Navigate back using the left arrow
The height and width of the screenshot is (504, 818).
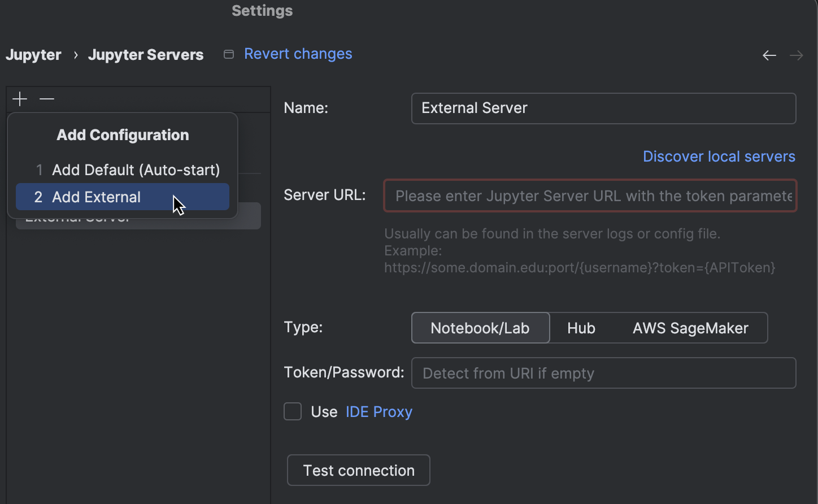click(x=769, y=55)
